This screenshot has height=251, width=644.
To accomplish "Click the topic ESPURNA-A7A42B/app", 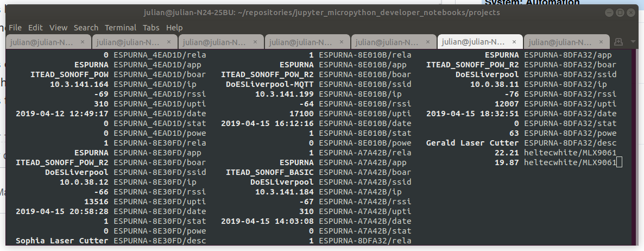I will point(363,162).
